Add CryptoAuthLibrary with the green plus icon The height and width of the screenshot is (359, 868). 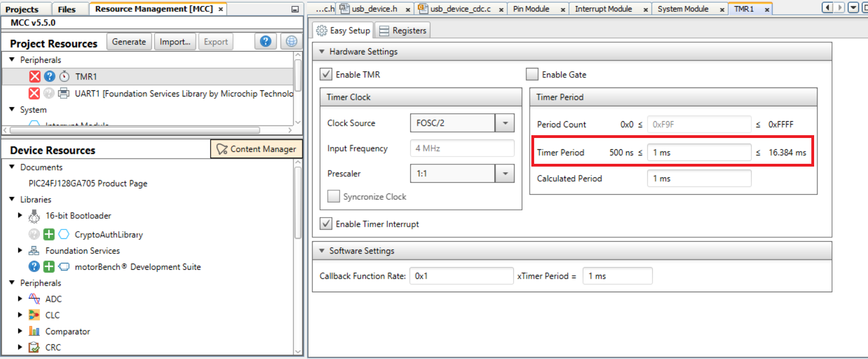point(49,234)
